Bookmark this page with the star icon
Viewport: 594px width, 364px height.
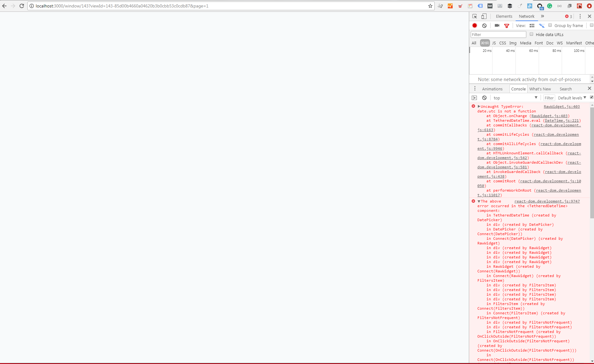(430, 6)
